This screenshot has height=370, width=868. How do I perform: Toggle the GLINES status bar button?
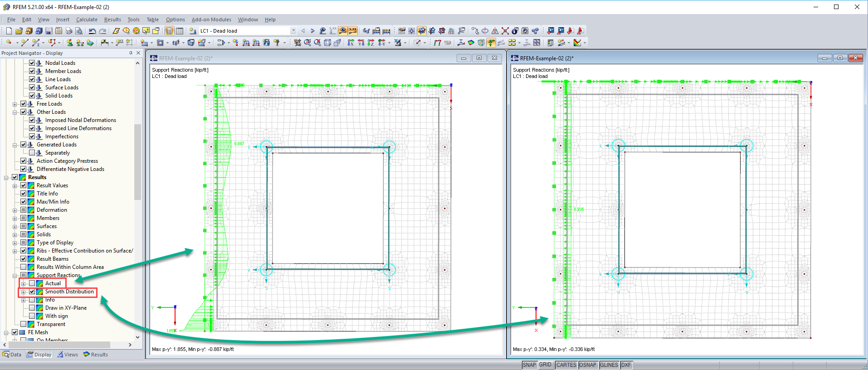click(x=609, y=365)
